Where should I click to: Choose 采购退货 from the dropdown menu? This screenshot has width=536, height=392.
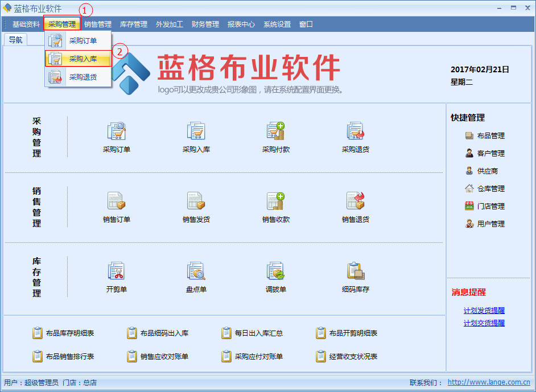[83, 77]
